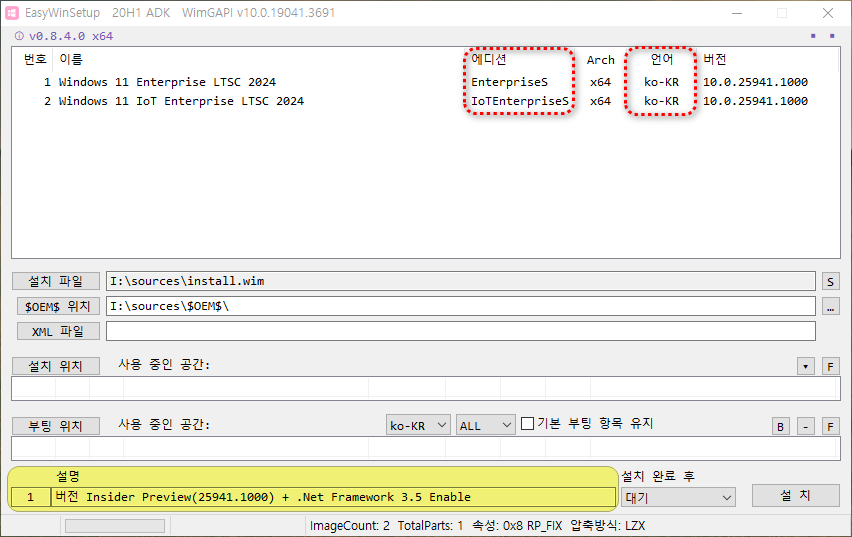Toggle 기본 부팅 항목 유지 checkbox

(527, 423)
